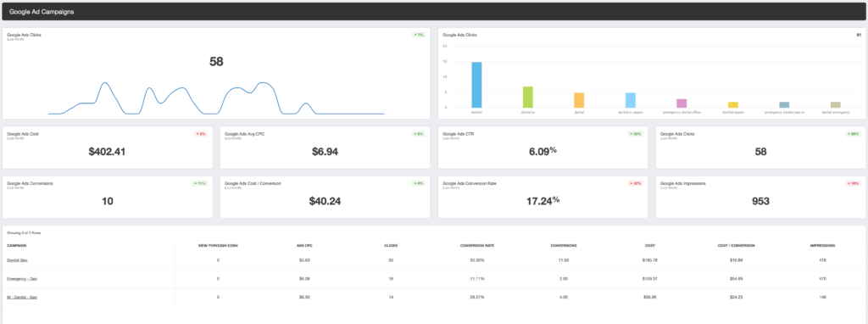The width and height of the screenshot is (868, 324).
Task: Sort table by VIEW-THROUGH CONV. header
Action: pyautogui.click(x=218, y=245)
